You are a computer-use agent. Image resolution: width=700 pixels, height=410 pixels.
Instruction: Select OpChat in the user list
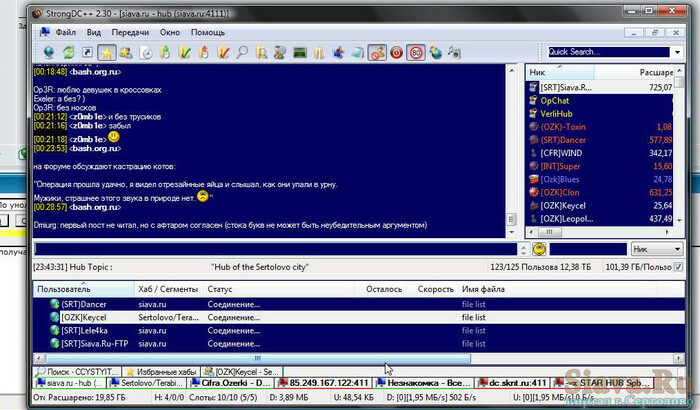pos(555,101)
